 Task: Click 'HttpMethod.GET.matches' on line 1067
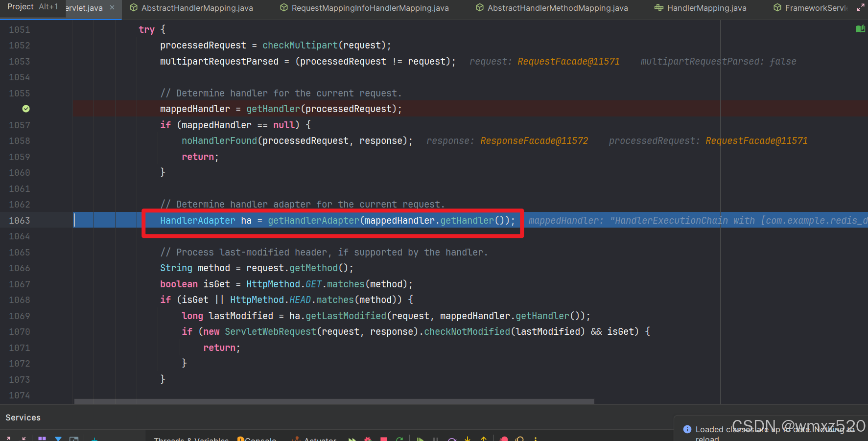[305, 284]
